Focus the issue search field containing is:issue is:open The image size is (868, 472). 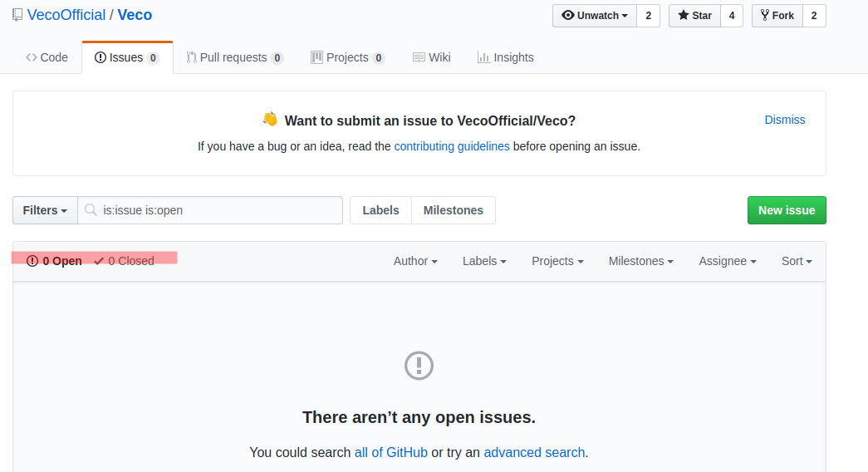pyautogui.click(x=210, y=210)
